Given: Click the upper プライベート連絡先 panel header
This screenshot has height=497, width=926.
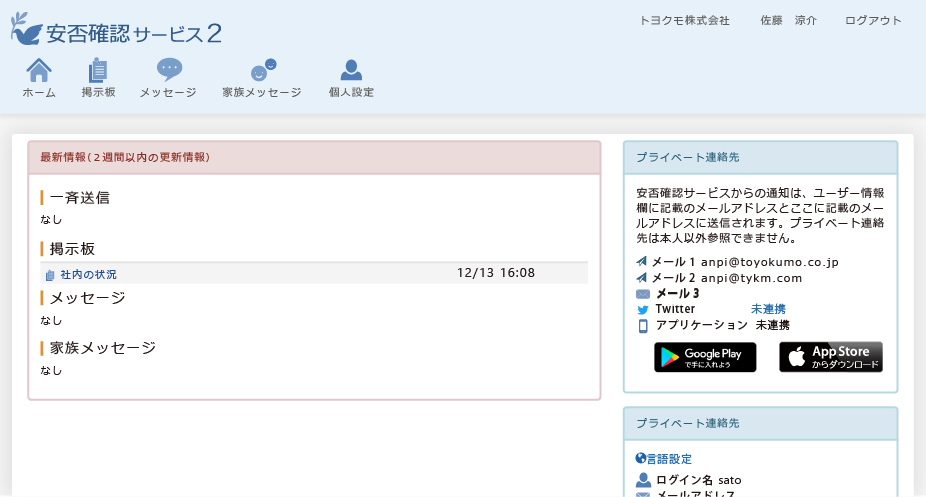Looking at the screenshot, I should (x=761, y=158).
